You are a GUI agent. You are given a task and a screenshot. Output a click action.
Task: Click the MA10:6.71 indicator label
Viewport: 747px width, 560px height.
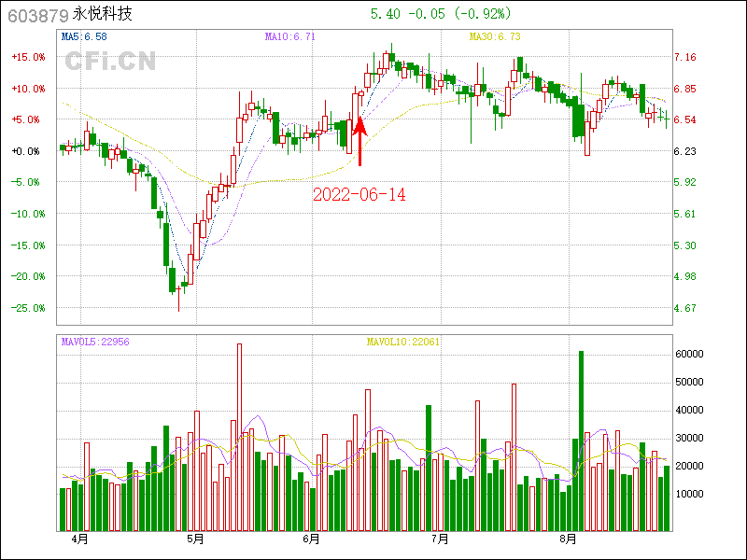click(290, 36)
